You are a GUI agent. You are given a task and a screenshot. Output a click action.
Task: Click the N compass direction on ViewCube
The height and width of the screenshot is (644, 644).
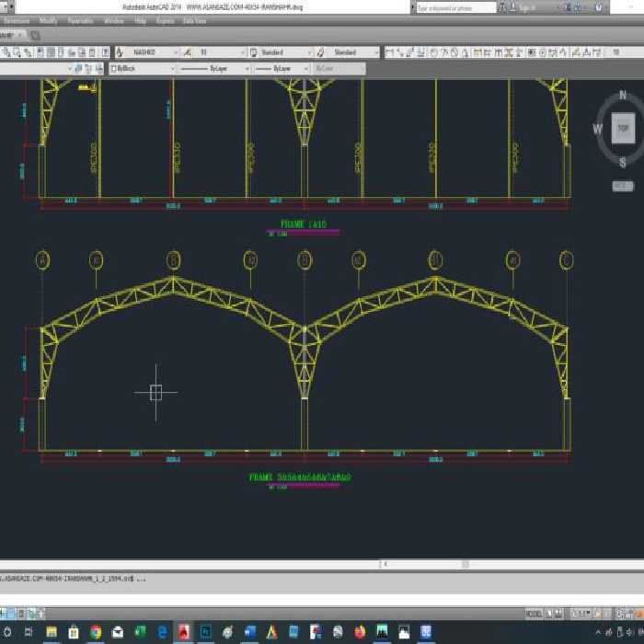(623, 96)
